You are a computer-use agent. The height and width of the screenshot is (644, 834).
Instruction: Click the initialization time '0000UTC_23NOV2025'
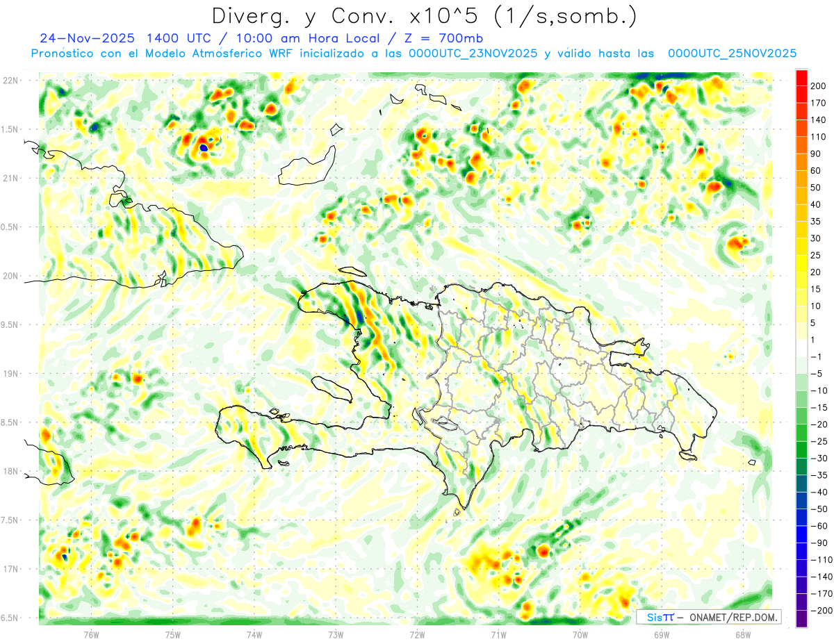click(472, 53)
